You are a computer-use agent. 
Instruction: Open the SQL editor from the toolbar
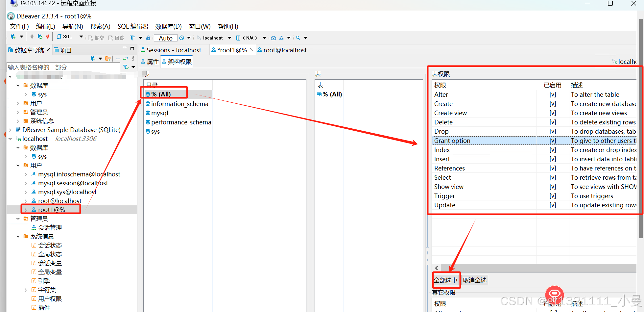[x=63, y=37]
